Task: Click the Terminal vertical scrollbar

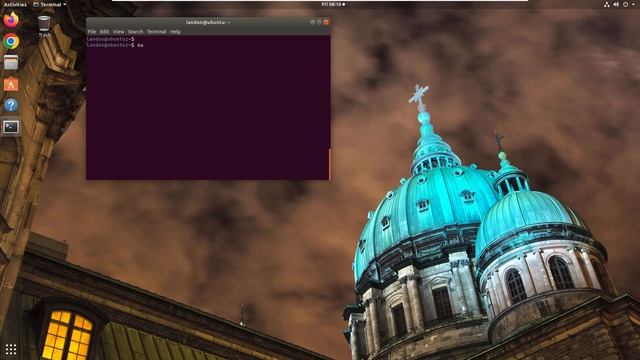Action: pos(329,164)
